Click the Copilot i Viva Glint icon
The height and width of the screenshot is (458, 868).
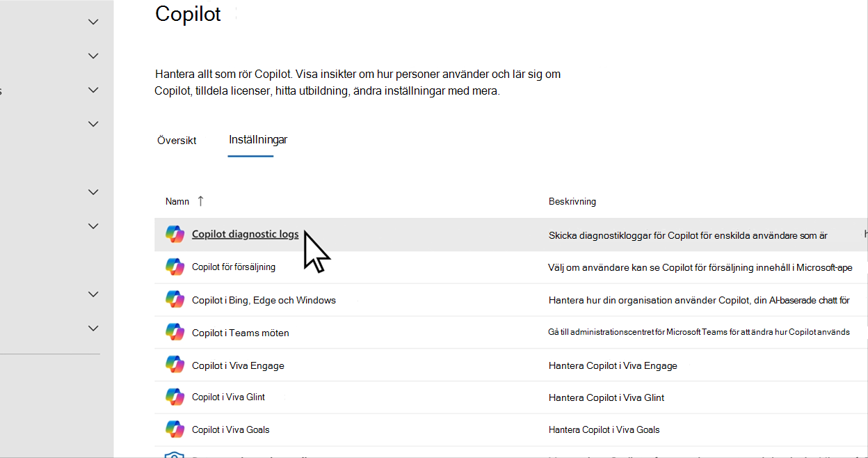point(175,397)
